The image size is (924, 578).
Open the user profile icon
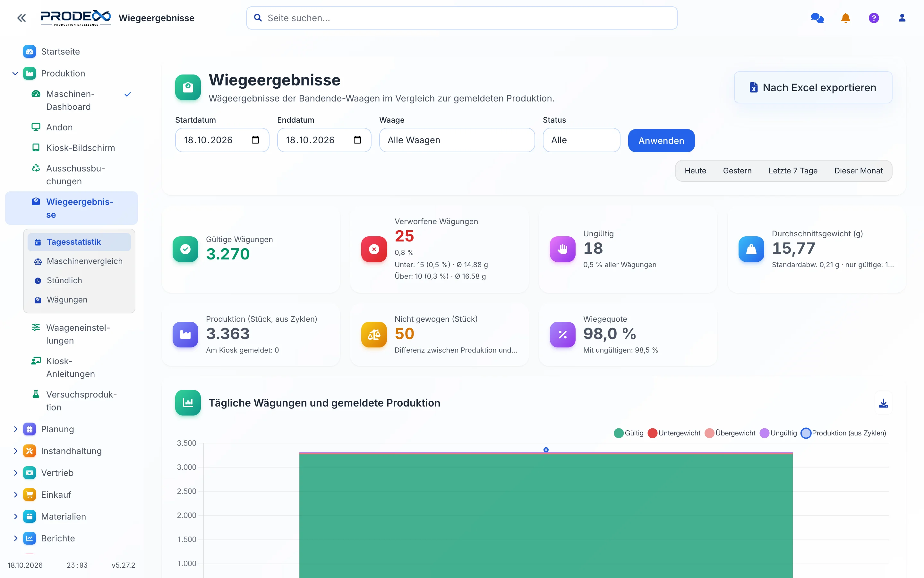pyautogui.click(x=902, y=18)
